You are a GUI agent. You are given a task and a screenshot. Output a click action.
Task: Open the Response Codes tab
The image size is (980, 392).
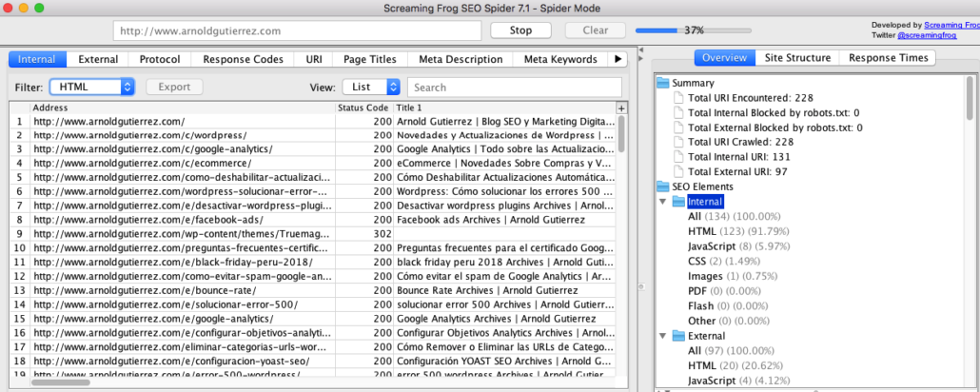243,59
